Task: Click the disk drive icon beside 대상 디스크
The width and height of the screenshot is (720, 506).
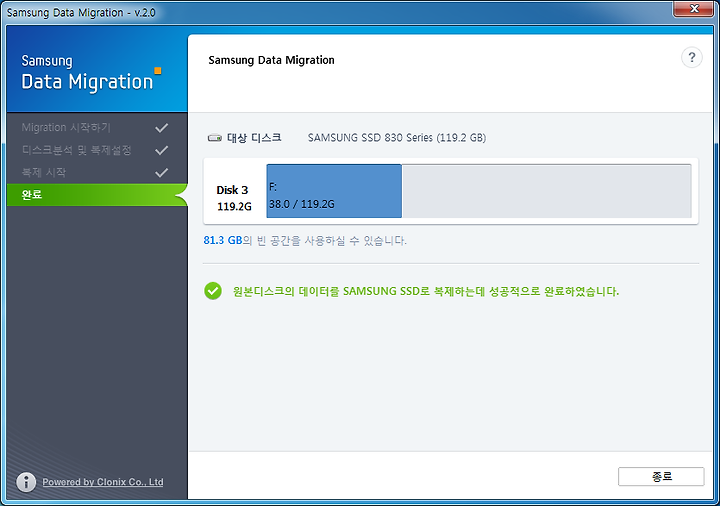Action: (214, 138)
